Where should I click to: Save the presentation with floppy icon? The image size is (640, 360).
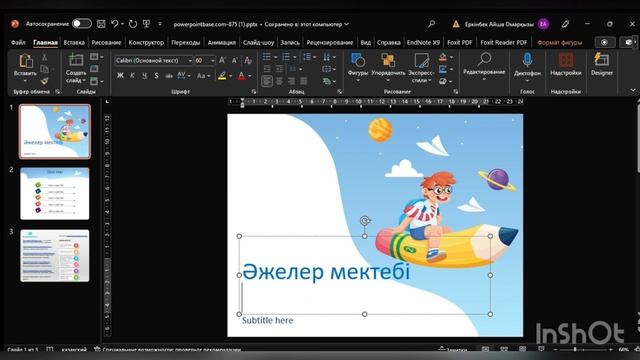point(101,24)
